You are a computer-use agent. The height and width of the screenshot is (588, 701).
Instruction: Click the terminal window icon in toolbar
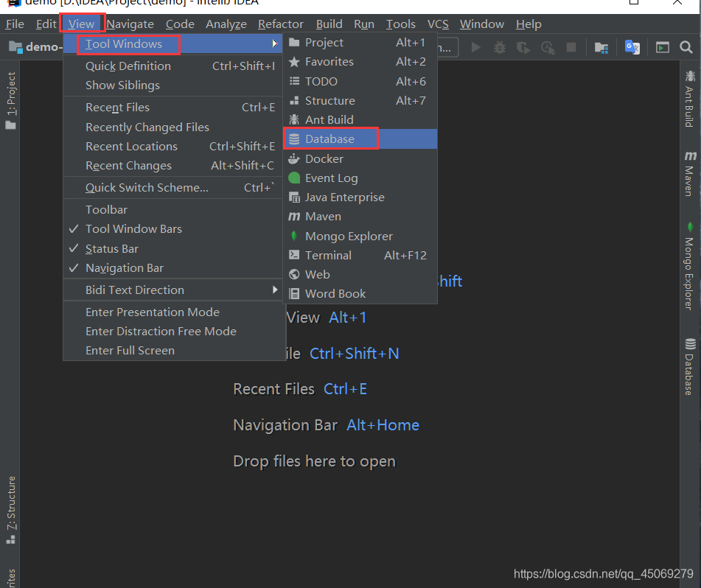(x=663, y=47)
